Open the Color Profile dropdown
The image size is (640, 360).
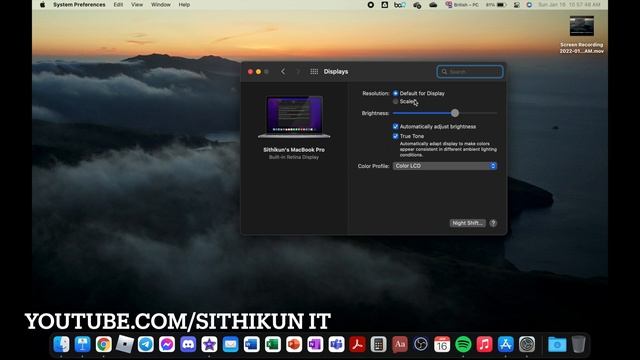[x=445, y=166]
